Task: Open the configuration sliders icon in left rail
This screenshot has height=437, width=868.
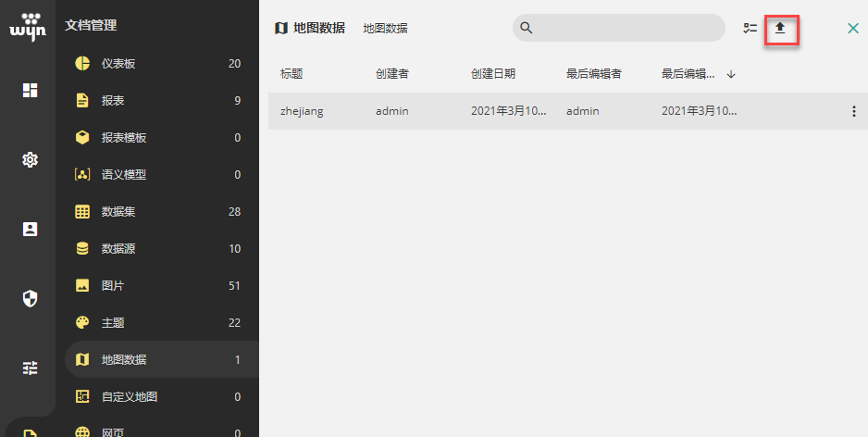Action: pyautogui.click(x=30, y=368)
